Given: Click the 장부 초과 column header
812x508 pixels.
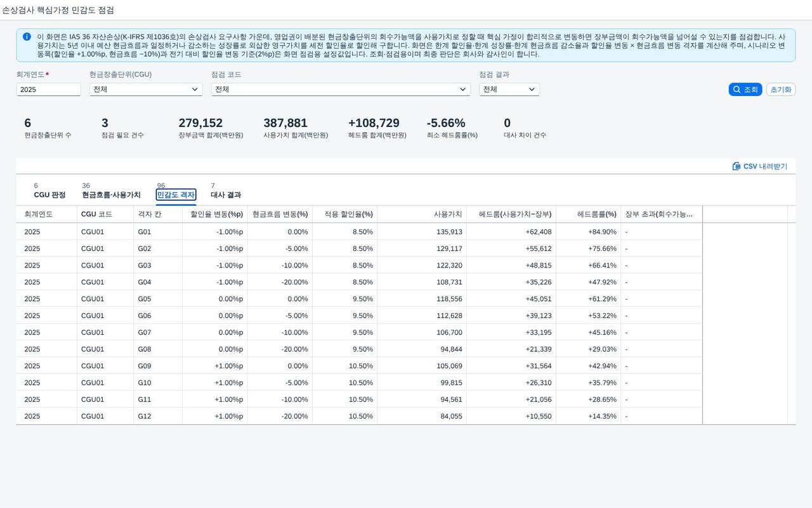Looking at the screenshot, I should pos(662,214).
